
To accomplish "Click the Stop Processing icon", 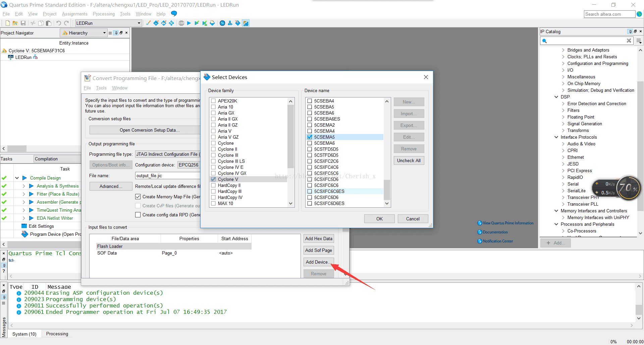I will tap(181, 23).
